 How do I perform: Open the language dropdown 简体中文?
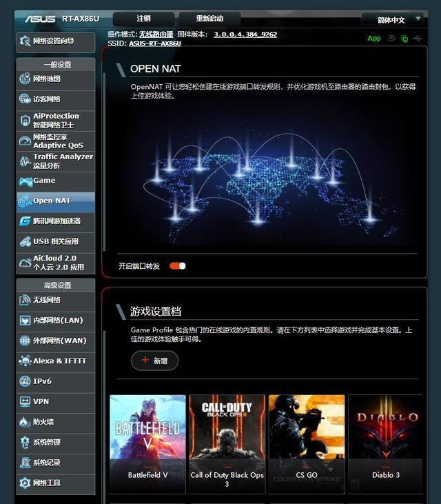point(392,19)
